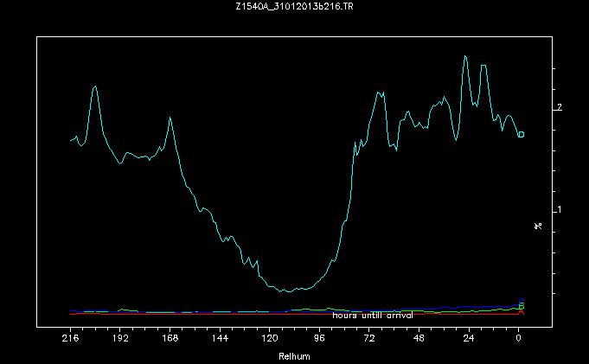The width and height of the screenshot is (589, 364).
Task: Click the '1' value on right y-axis
Action: pos(560,210)
